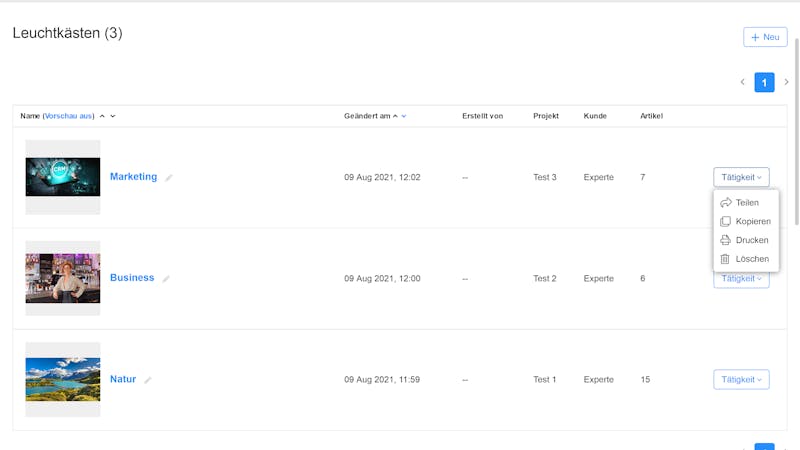Image resolution: width=800 pixels, height=450 pixels.
Task: Sort Name column descending arrow
Action: (113, 116)
